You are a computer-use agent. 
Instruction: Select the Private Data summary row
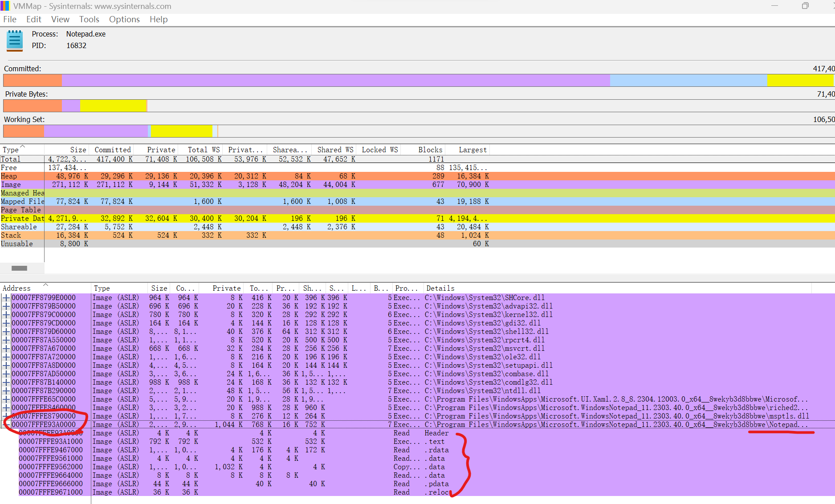pyautogui.click(x=417, y=218)
